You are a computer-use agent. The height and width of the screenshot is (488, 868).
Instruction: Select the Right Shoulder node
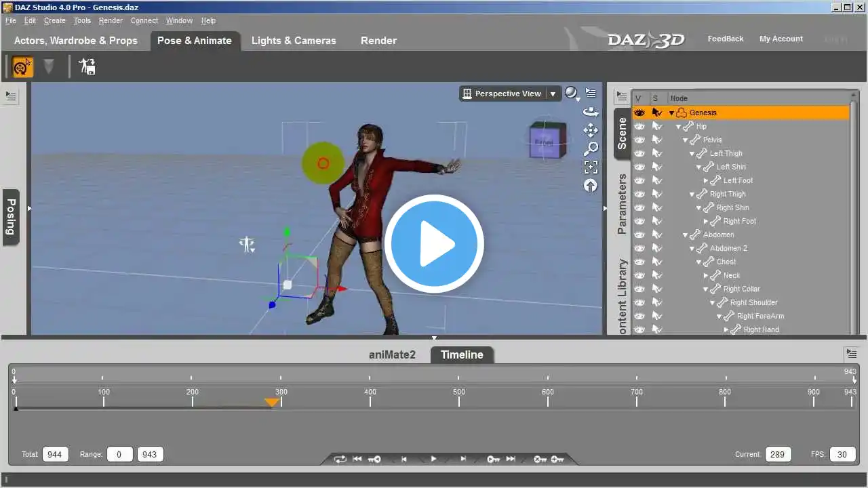click(x=753, y=302)
